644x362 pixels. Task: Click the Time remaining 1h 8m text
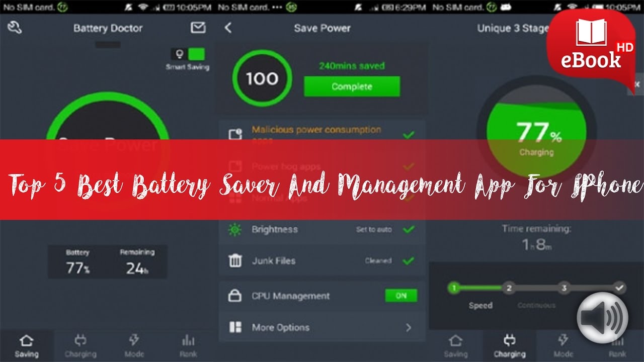point(536,238)
